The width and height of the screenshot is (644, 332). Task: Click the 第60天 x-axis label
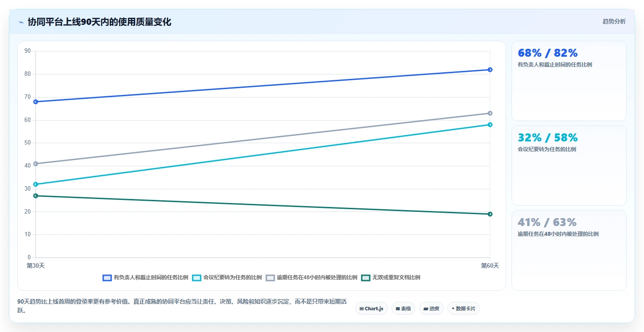click(x=490, y=266)
